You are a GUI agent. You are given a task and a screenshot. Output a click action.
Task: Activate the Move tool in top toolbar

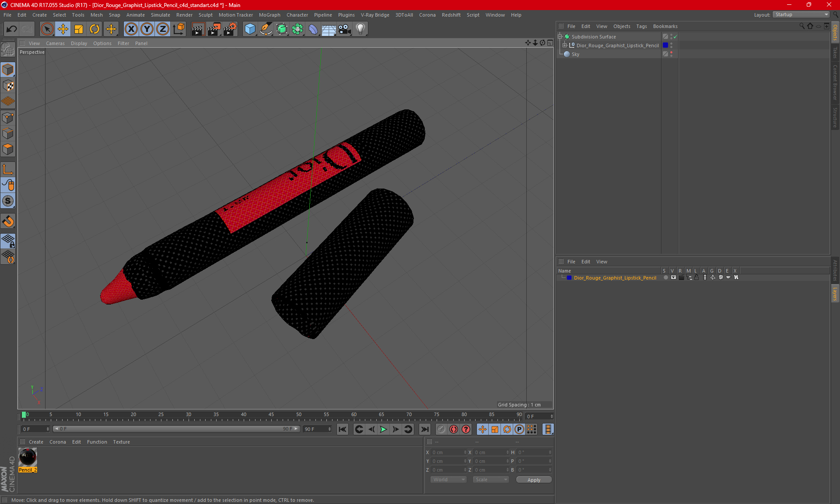tap(63, 29)
